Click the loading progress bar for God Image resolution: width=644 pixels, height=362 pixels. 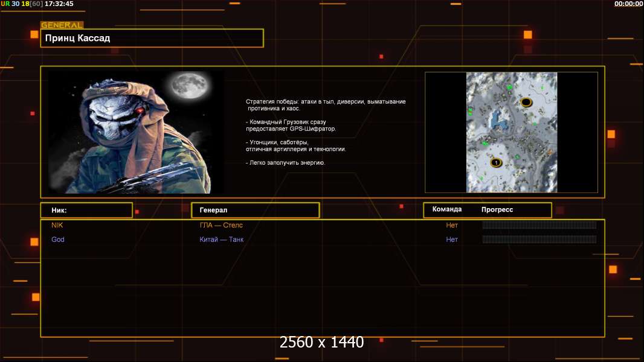click(x=539, y=240)
